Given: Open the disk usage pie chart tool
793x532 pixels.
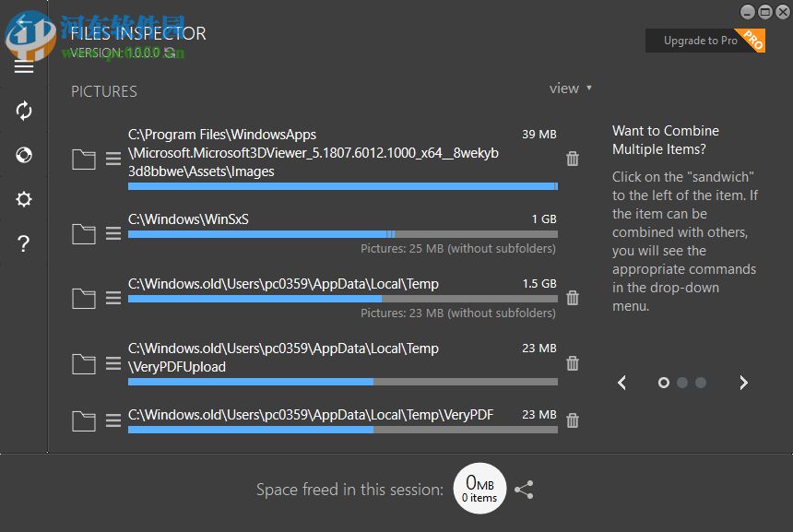Looking at the screenshot, I should click(24, 155).
